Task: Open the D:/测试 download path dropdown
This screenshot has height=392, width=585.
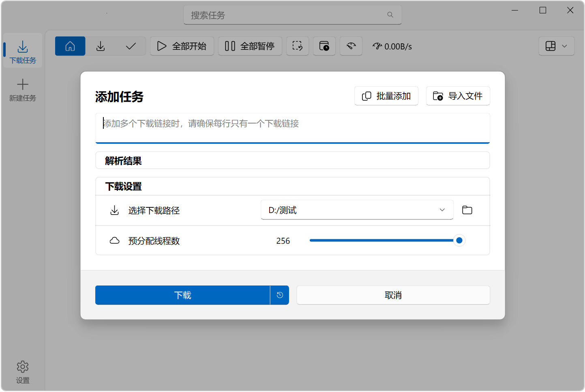Action: pos(357,210)
